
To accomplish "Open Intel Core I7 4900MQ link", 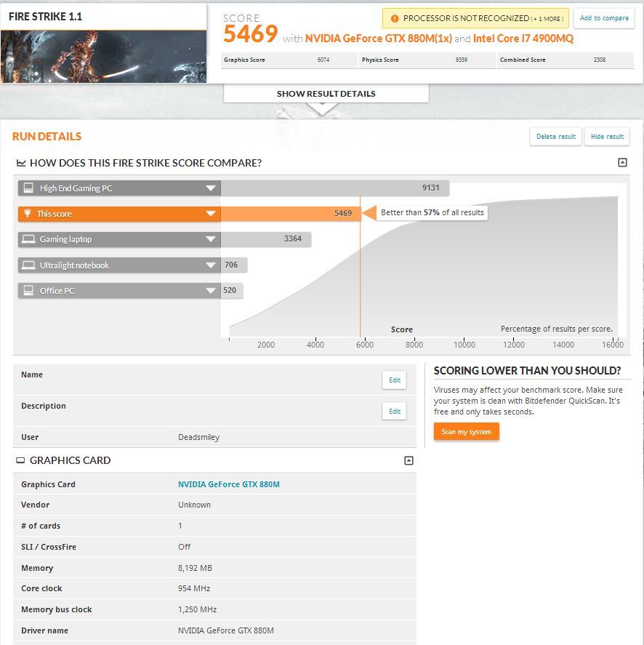I will tap(523, 39).
